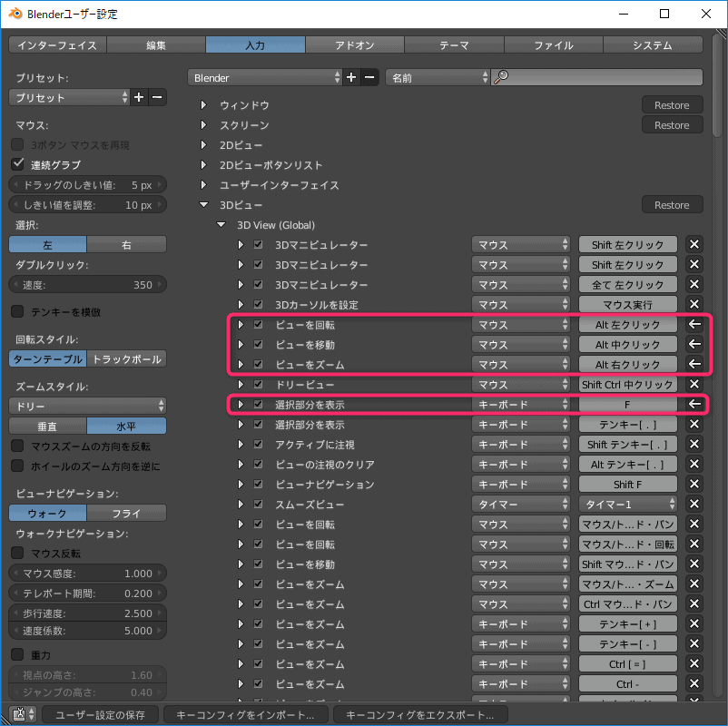Enable マウスズームの方向を反転 checkbox
Image resolution: width=728 pixels, height=726 pixels.
coord(17,446)
